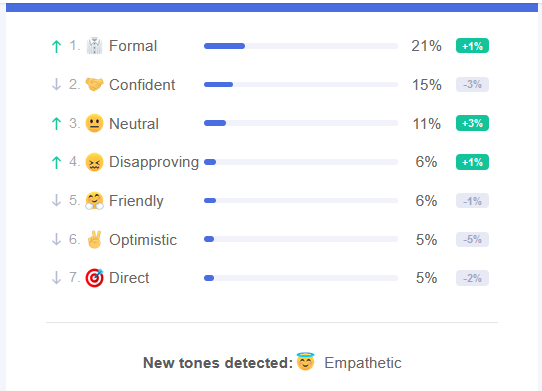542x391 pixels.
Task: Select the victory hand Optimistic emoji
Action: point(94,239)
